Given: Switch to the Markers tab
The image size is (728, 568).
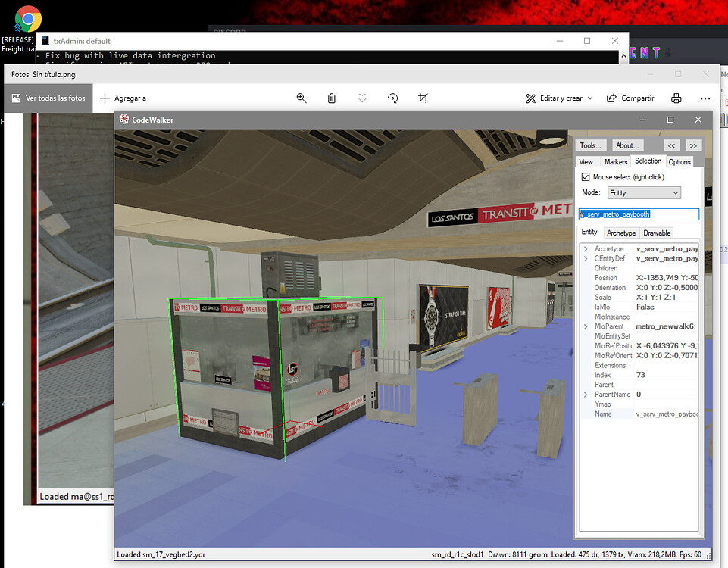Looking at the screenshot, I should coord(615,161).
